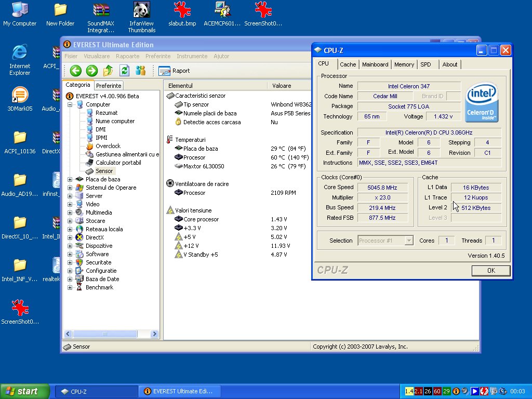Expand the Server tree node

(x=70, y=196)
